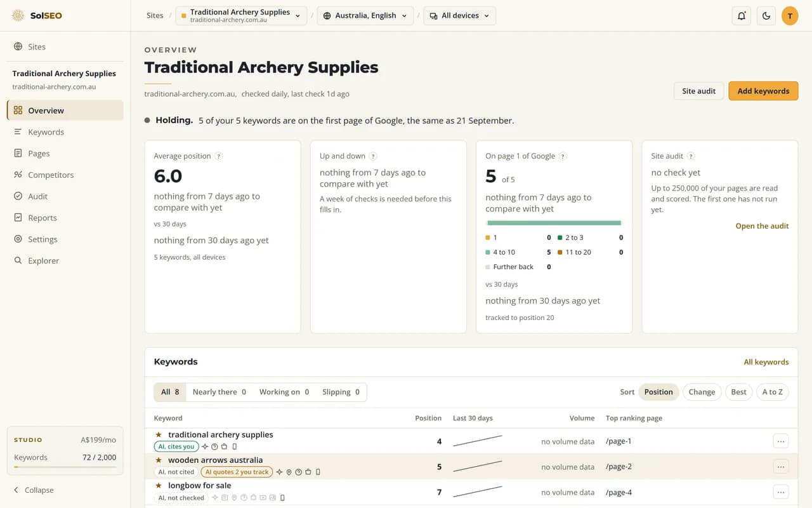Image resolution: width=812 pixels, height=508 pixels.
Task: Toggle dark mode with the moon button
Action: tap(766, 16)
